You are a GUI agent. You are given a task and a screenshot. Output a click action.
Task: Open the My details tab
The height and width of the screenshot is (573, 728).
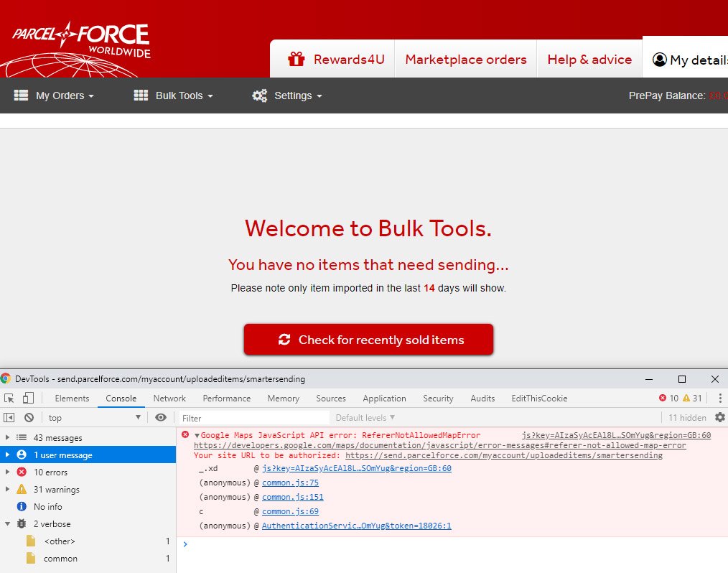pos(686,57)
